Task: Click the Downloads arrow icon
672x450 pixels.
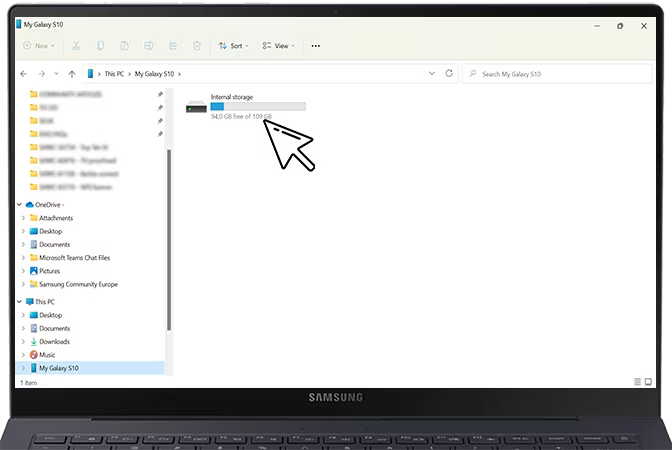Action: (x=33, y=342)
